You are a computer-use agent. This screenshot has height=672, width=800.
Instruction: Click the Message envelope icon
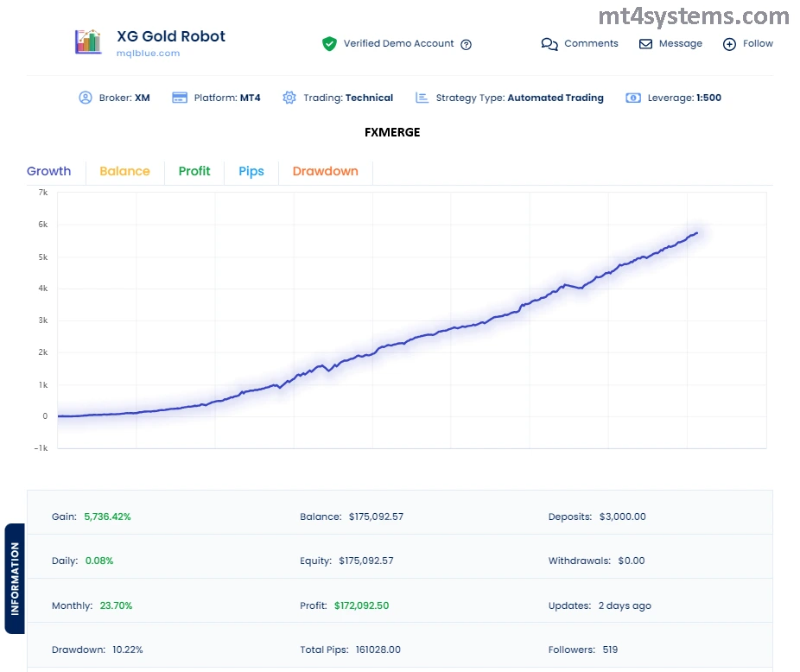point(645,44)
